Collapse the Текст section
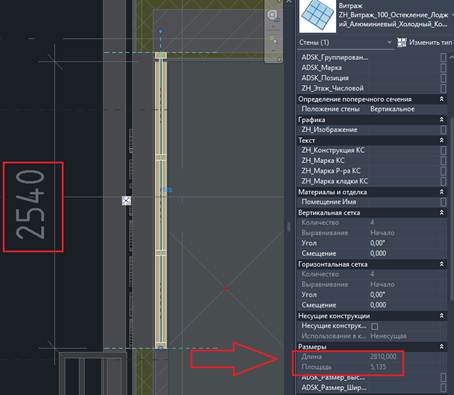454x395 pixels. click(x=442, y=140)
